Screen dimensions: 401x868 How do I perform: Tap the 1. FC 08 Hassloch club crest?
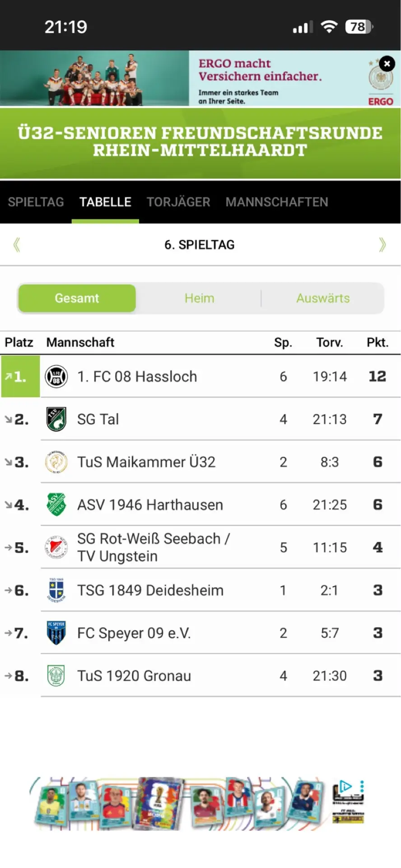56,376
